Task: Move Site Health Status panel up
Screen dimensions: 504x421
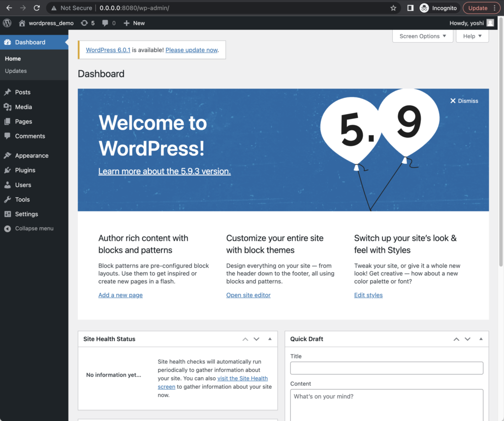Action: pos(245,339)
